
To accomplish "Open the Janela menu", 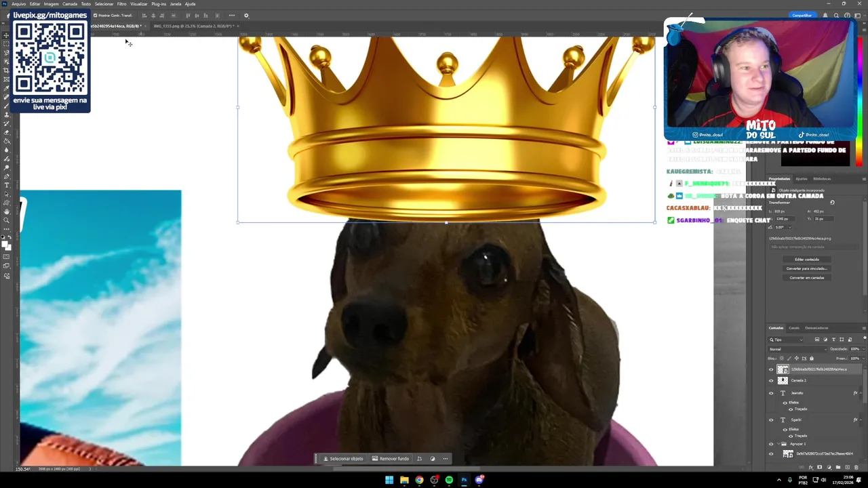I will 176,4.
